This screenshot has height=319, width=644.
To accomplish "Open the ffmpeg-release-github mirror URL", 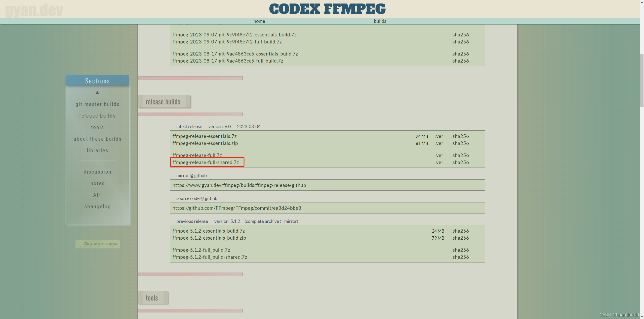I will pyautogui.click(x=239, y=185).
